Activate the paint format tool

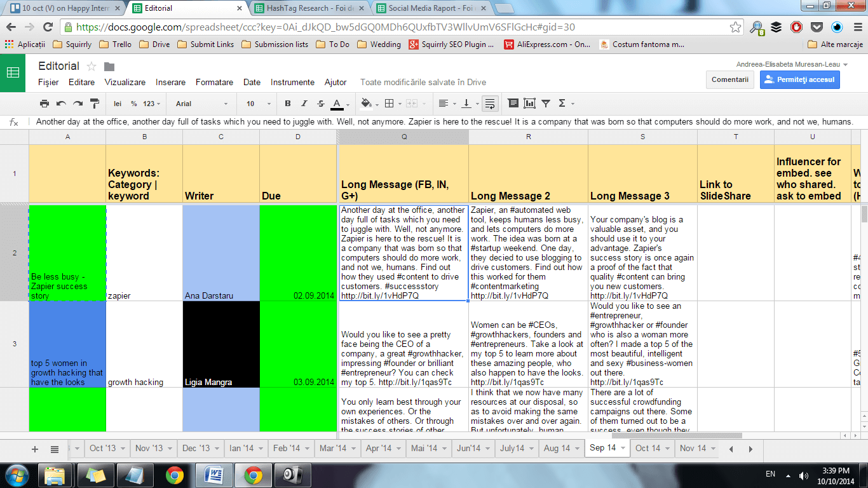pos(95,104)
